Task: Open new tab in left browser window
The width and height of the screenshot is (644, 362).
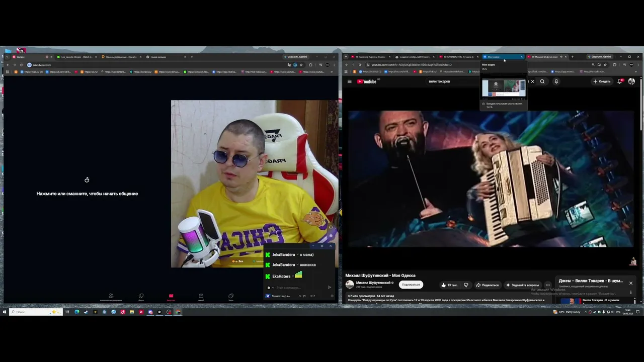Action: (x=192, y=57)
